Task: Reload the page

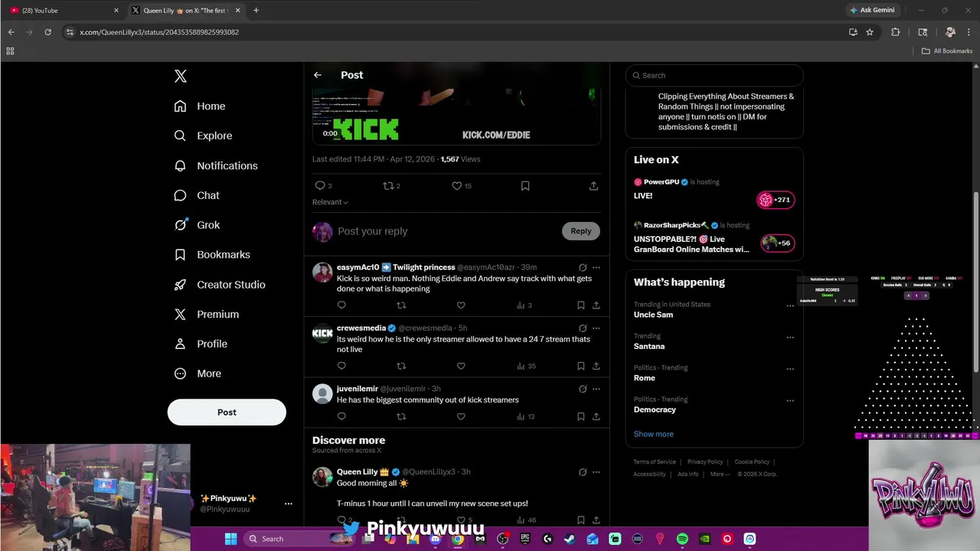Action: [x=47, y=32]
